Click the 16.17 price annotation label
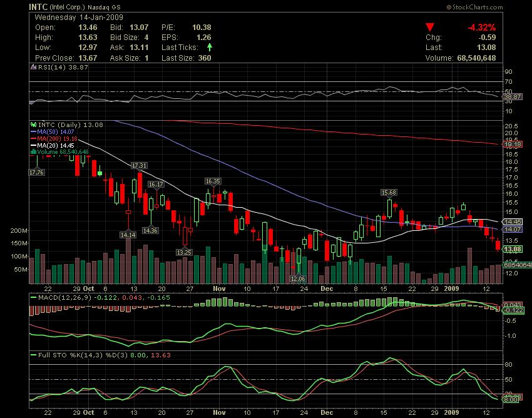 pyautogui.click(x=156, y=184)
